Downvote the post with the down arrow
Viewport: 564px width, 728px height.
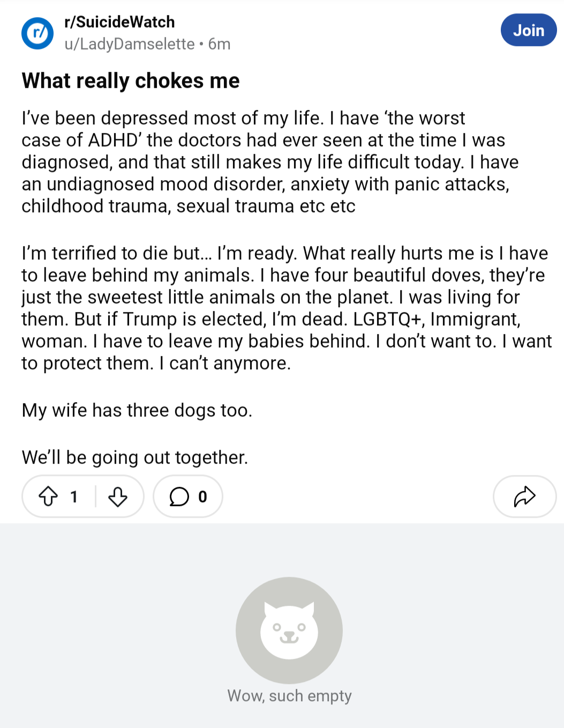coord(118,496)
